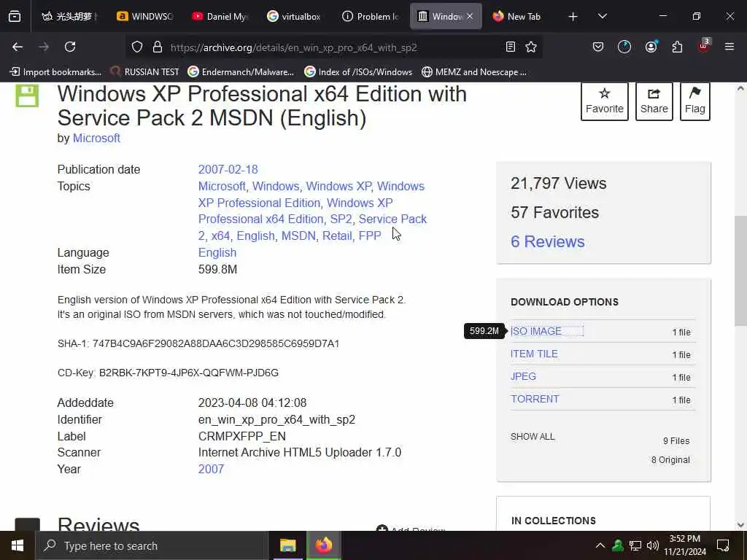Click the page vertical scrollbar thumb

click(x=740, y=271)
